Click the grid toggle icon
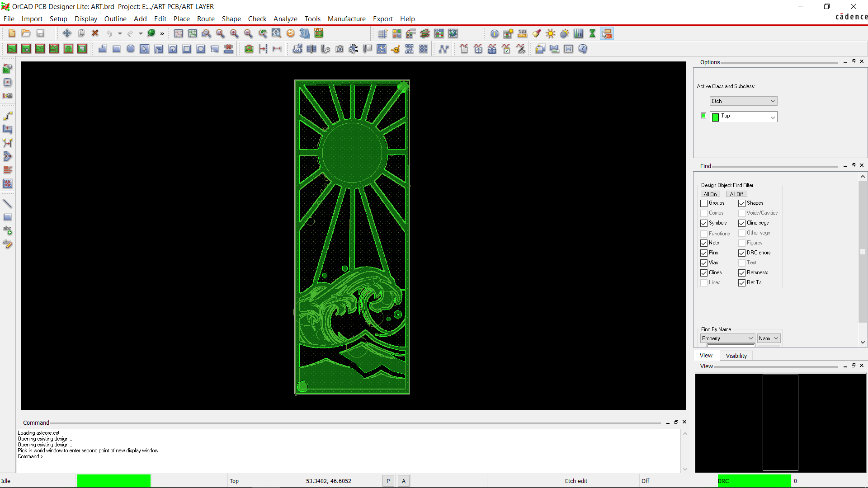This screenshot has height=488, width=868. pyautogui.click(x=382, y=33)
